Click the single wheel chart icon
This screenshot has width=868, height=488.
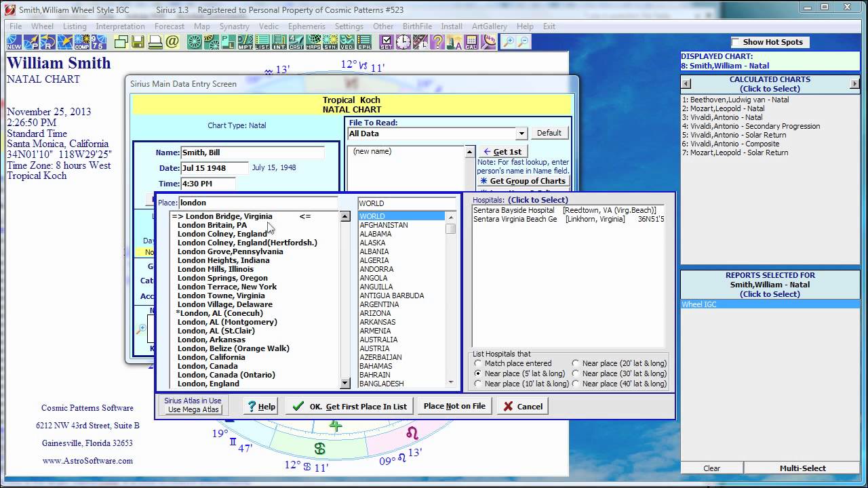pos(194,42)
